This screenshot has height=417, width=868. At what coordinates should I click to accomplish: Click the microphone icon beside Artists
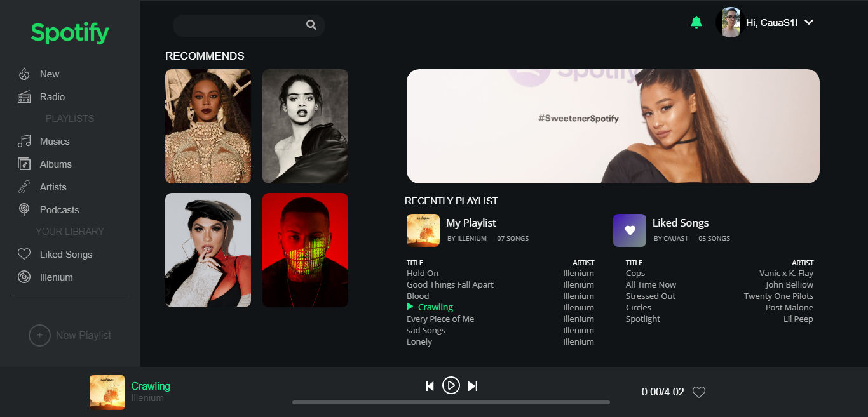click(x=24, y=187)
